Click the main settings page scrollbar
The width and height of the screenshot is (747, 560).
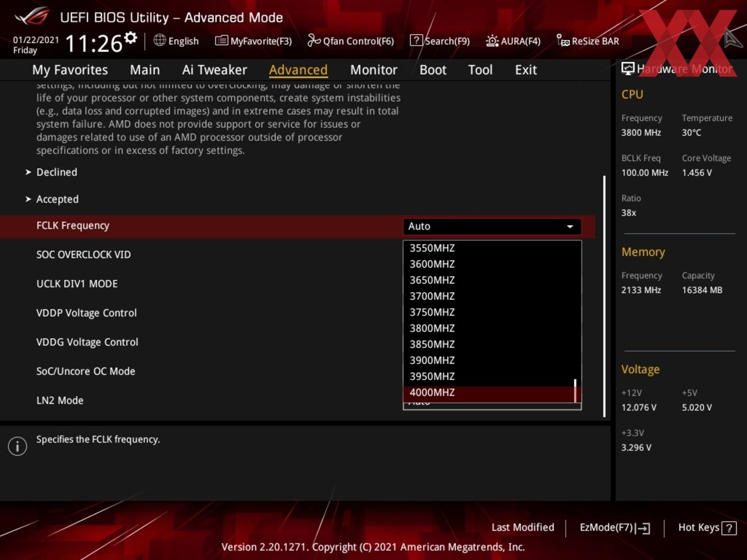pyautogui.click(x=604, y=296)
